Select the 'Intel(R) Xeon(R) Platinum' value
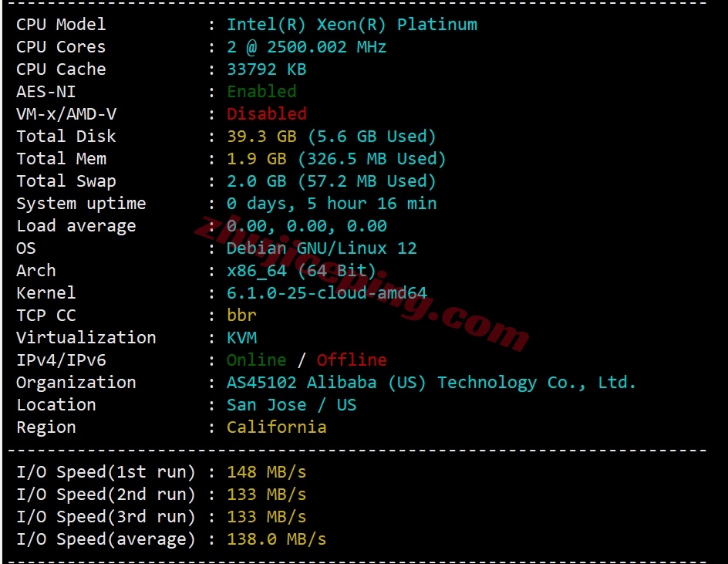728x564 pixels. tap(352, 24)
